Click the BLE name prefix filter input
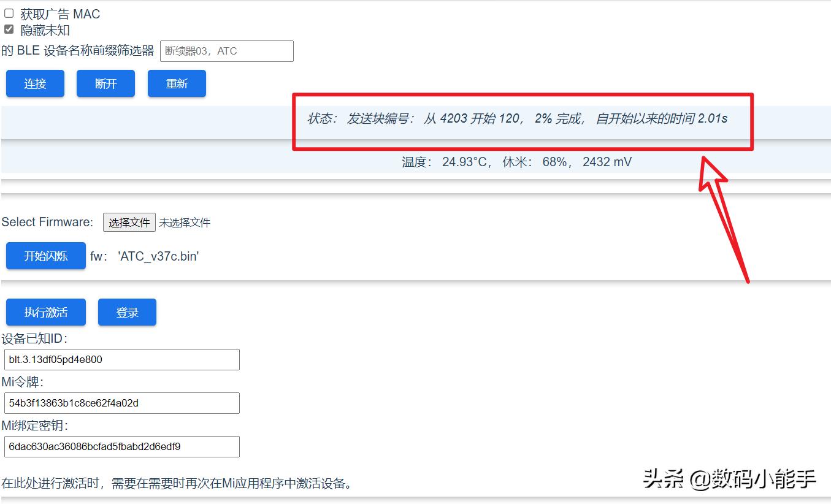Viewport: 831px width, 504px height. [x=226, y=51]
